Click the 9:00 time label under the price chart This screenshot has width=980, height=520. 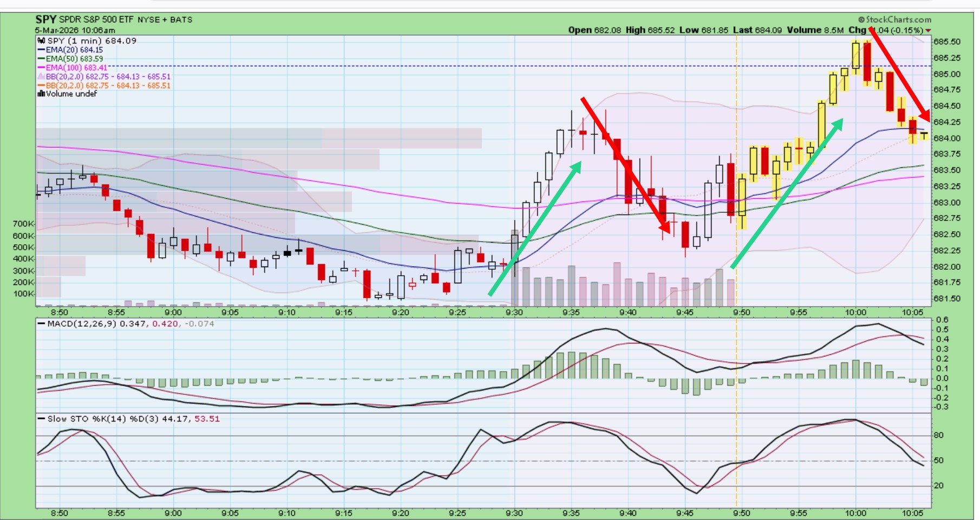pos(173,313)
